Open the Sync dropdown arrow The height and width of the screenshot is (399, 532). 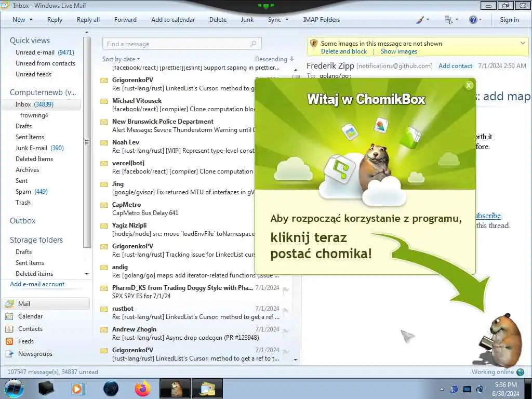(x=287, y=20)
